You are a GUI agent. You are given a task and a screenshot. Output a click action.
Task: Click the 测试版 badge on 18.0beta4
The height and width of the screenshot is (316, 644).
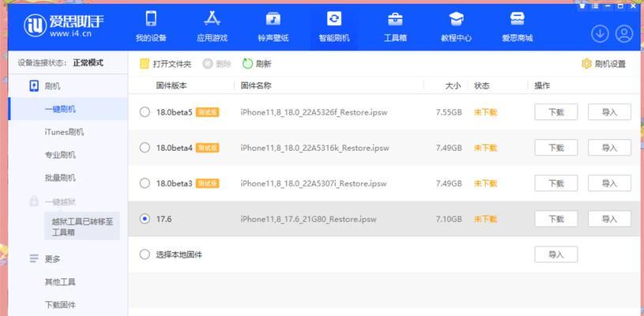(207, 148)
